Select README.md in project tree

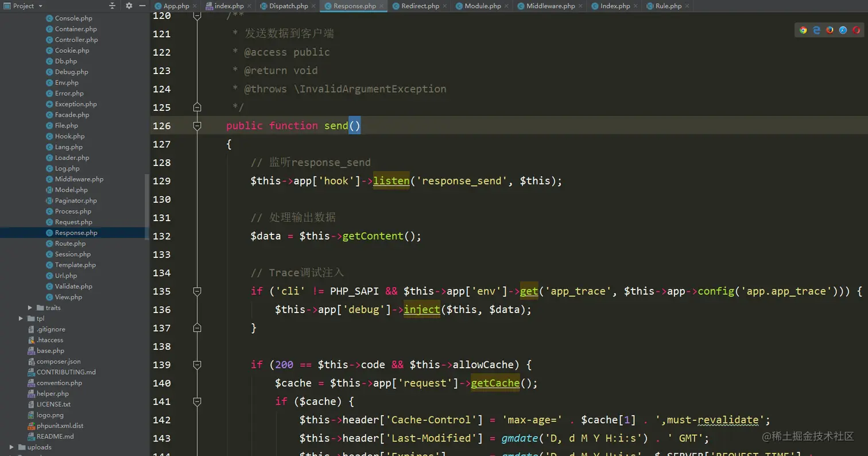[55, 436]
